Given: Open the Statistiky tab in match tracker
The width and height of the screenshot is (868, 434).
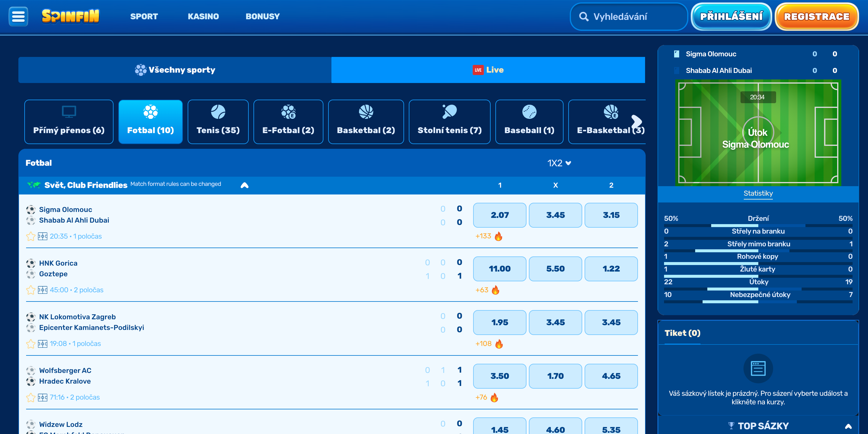Looking at the screenshot, I should (x=758, y=193).
